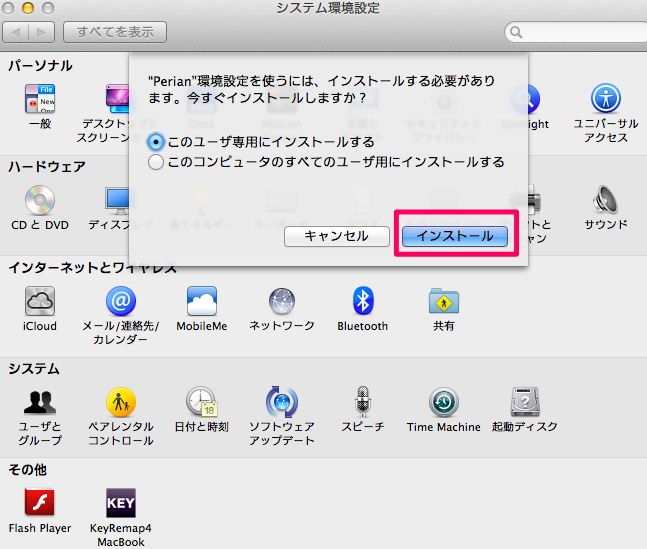The image size is (647, 549).
Task: Open Bluetooth preferences
Action: [x=363, y=301]
